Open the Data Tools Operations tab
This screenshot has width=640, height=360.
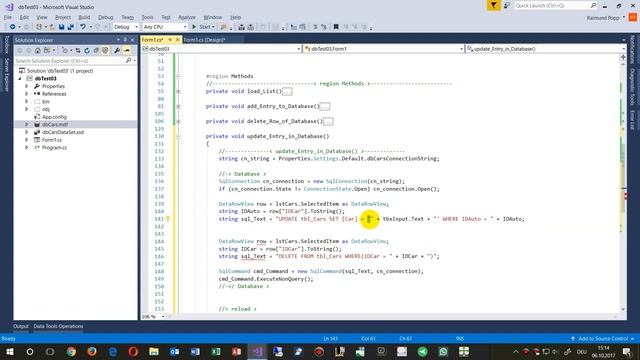coord(58,326)
